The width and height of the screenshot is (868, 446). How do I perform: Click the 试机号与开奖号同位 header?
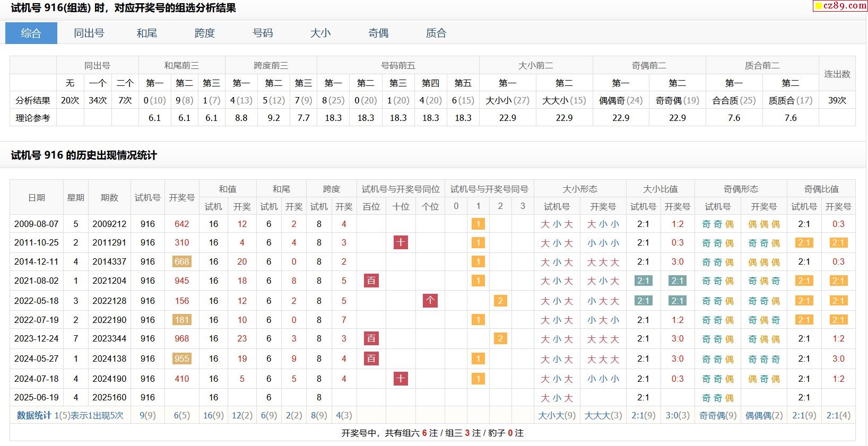click(401, 189)
